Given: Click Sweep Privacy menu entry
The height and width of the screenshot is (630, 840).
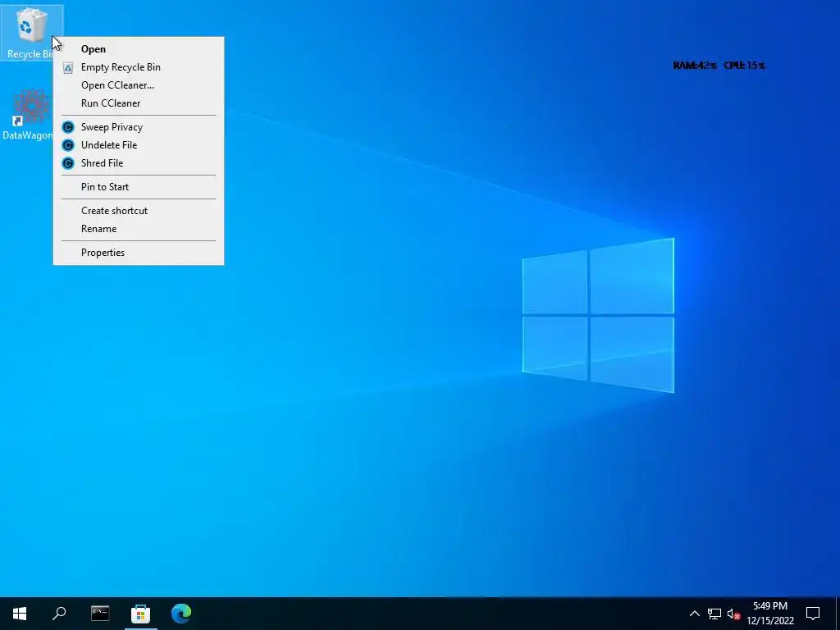Looking at the screenshot, I should tap(138, 127).
